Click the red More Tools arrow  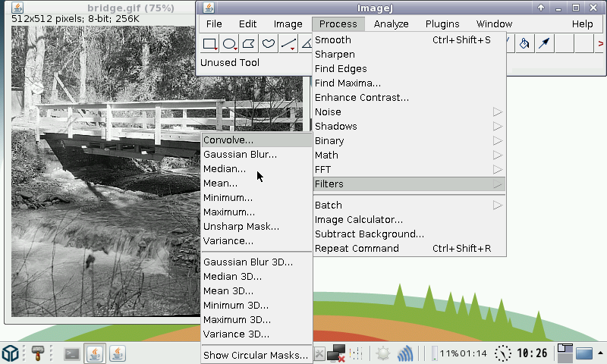click(600, 44)
